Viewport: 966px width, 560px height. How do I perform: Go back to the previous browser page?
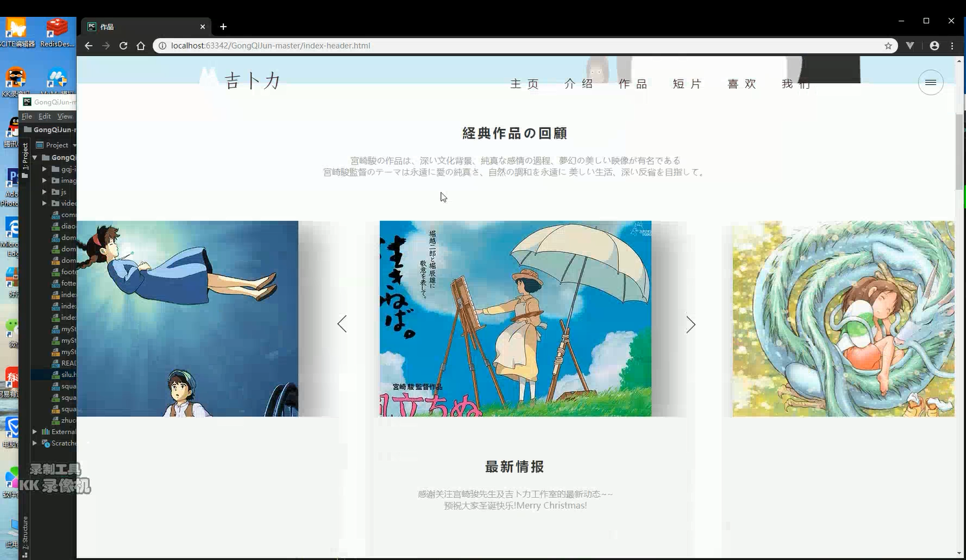tap(89, 45)
